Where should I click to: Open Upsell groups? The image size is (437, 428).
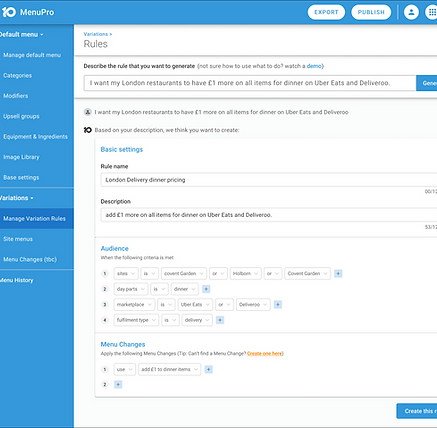[x=21, y=116]
